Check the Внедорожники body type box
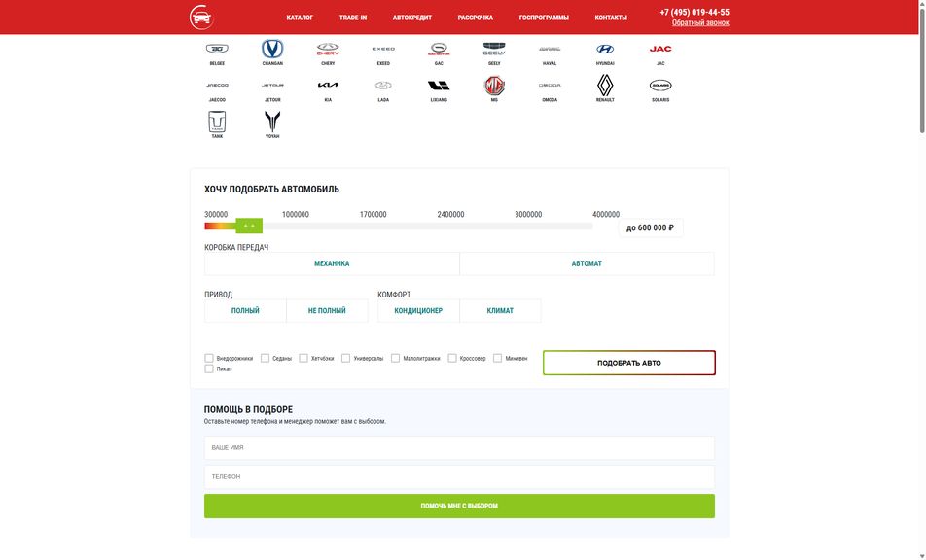The image size is (926, 560). pyautogui.click(x=209, y=358)
